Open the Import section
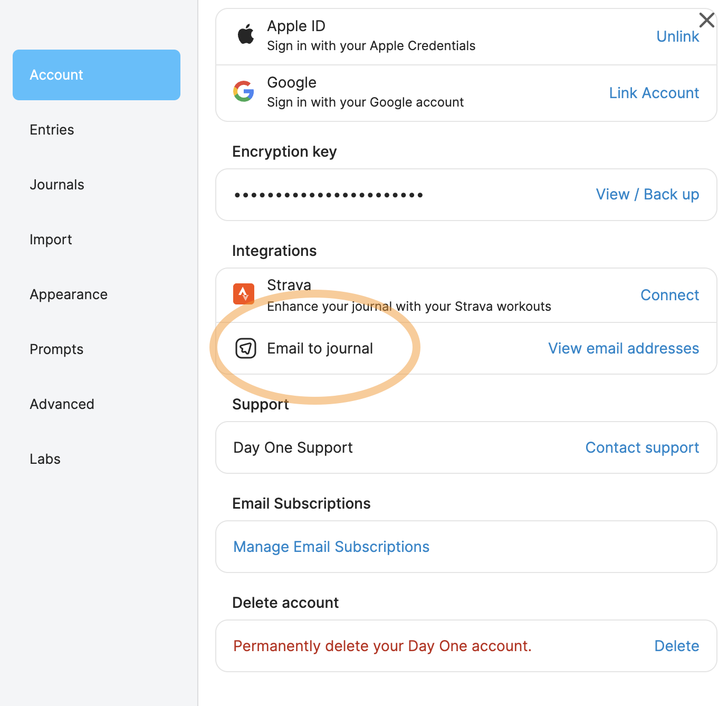This screenshot has height=706, width=728. 51,240
